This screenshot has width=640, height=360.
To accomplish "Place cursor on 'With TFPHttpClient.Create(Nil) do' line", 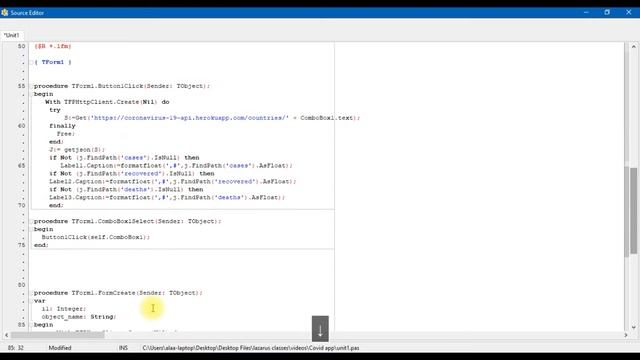I will [107, 102].
